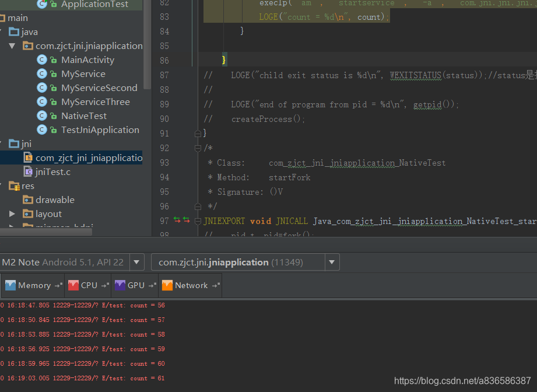Collapse com.zjct.jni.jniapplication package arrow
The width and height of the screenshot is (537, 392).
(12, 46)
